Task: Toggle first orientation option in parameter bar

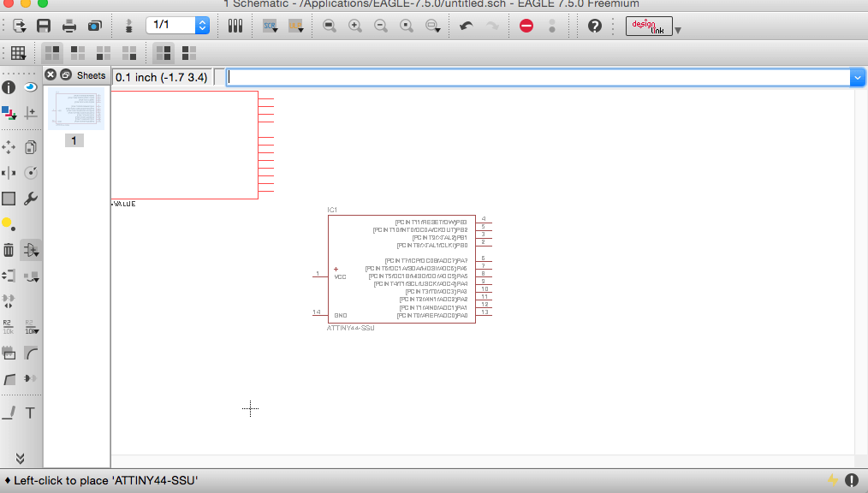Action: (52, 53)
